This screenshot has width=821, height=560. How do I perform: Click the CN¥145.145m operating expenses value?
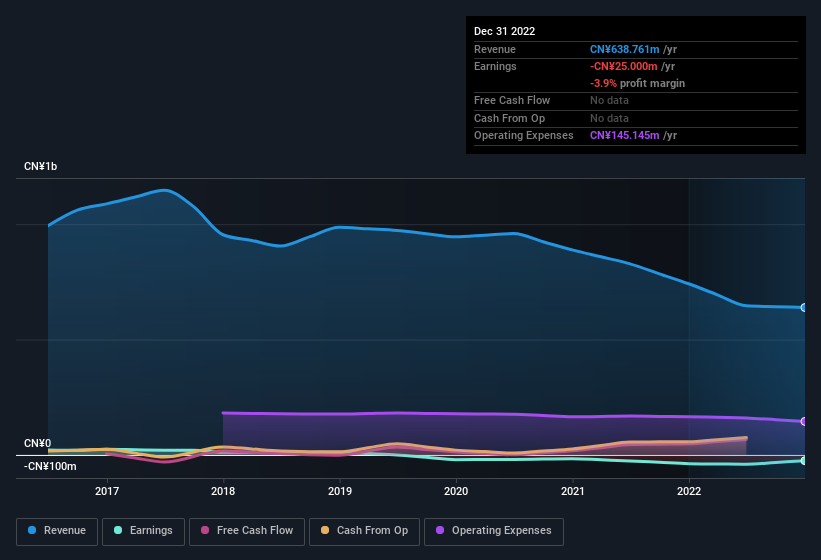(624, 135)
